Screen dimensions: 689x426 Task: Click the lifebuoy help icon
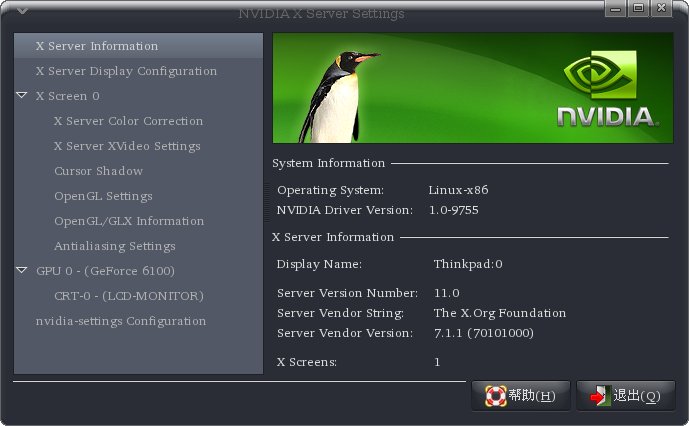(x=496, y=396)
